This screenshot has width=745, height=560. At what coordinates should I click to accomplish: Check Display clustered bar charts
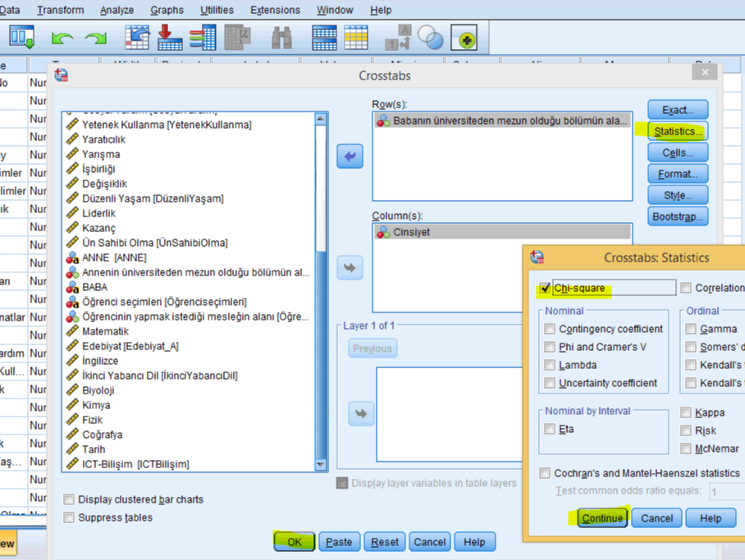click(70, 499)
